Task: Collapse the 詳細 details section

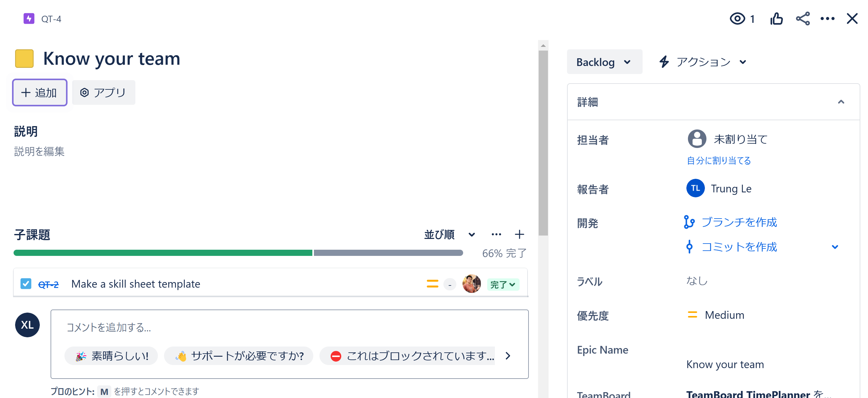Action: (x=841, y=102)
